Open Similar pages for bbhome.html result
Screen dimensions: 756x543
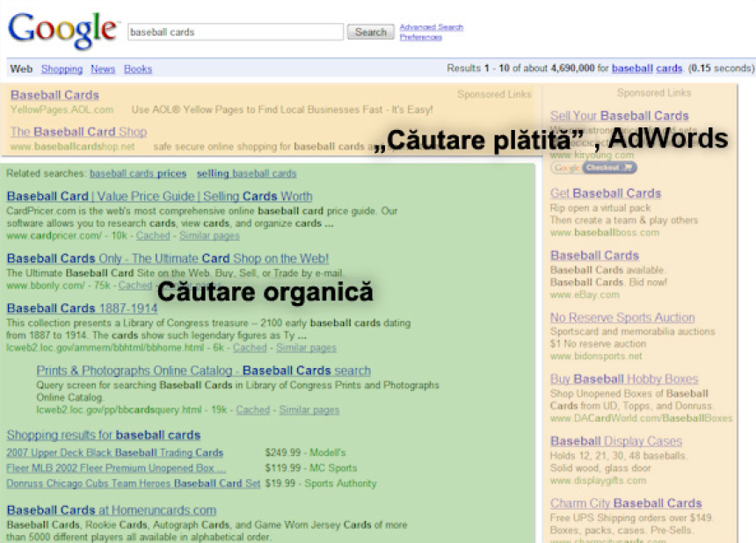coord(306,347)
